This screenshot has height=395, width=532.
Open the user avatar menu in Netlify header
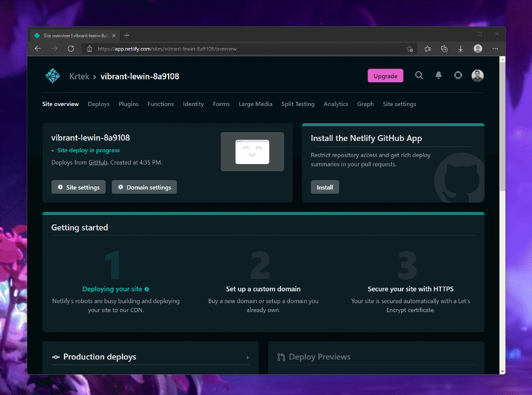[478, 75]
